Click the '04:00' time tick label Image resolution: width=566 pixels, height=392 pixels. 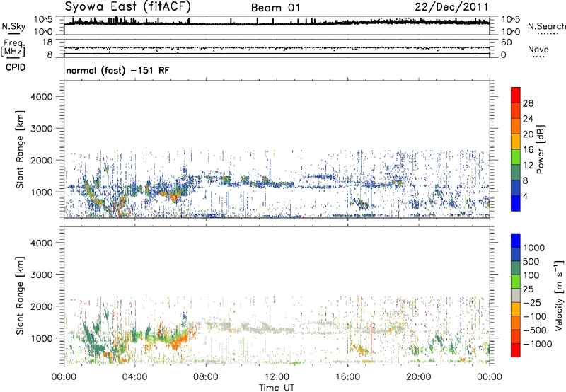click(x=134, y=377)
